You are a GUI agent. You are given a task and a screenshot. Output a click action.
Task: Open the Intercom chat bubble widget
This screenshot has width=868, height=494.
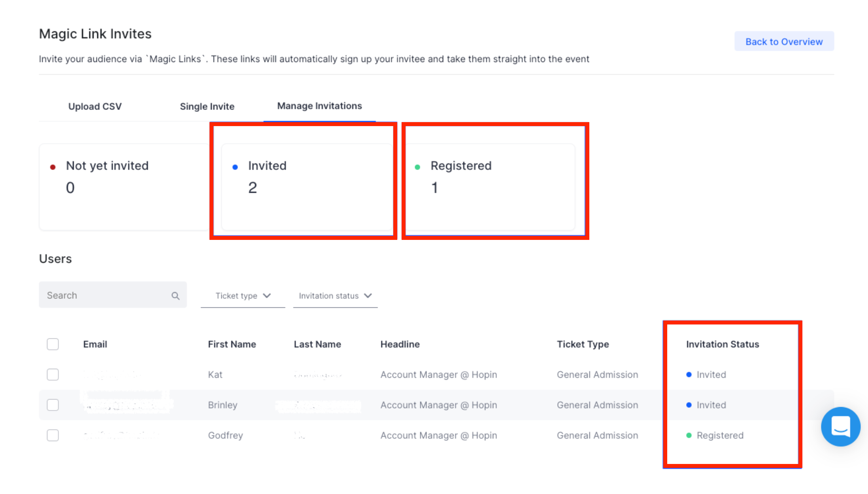click(840, 427)
